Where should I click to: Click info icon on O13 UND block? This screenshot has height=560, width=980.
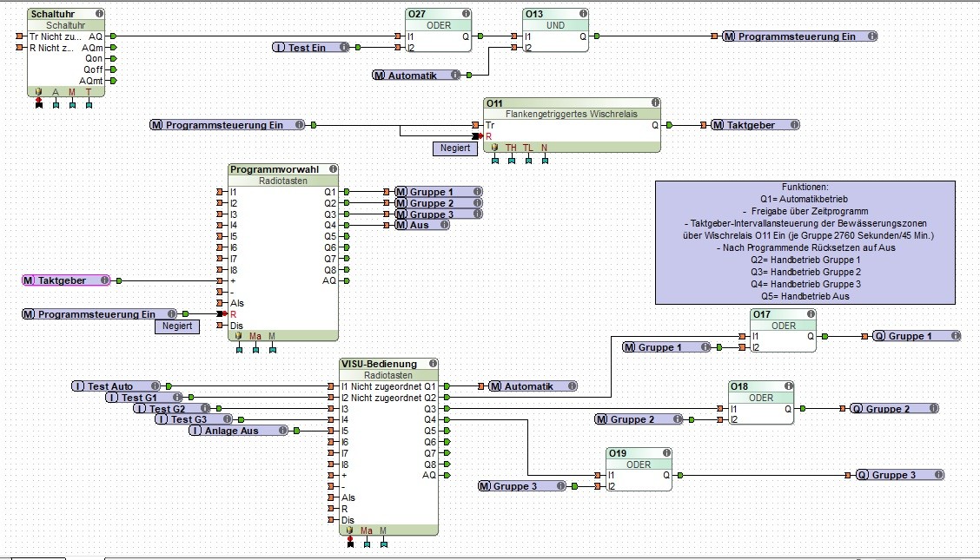tap(583, 13)
